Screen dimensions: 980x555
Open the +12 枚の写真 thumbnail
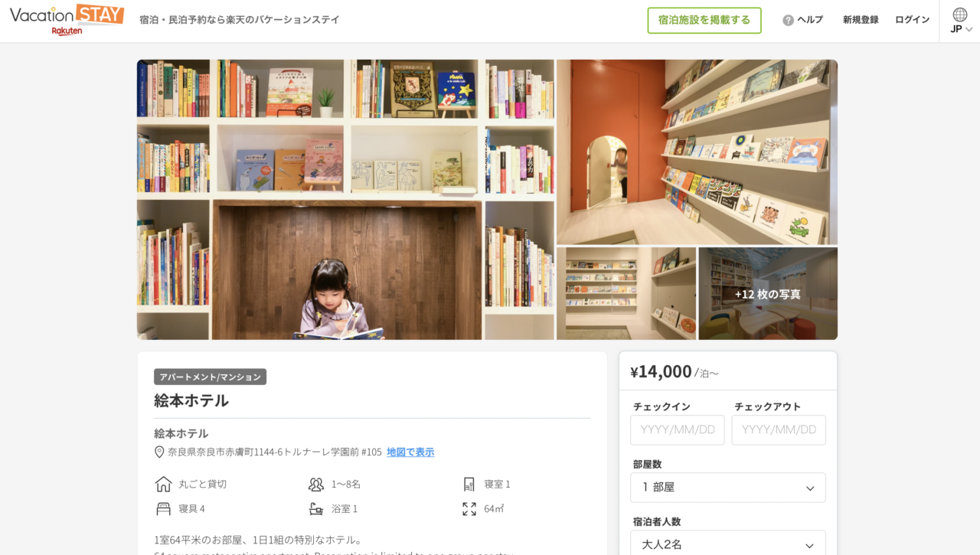pos(768,294)
